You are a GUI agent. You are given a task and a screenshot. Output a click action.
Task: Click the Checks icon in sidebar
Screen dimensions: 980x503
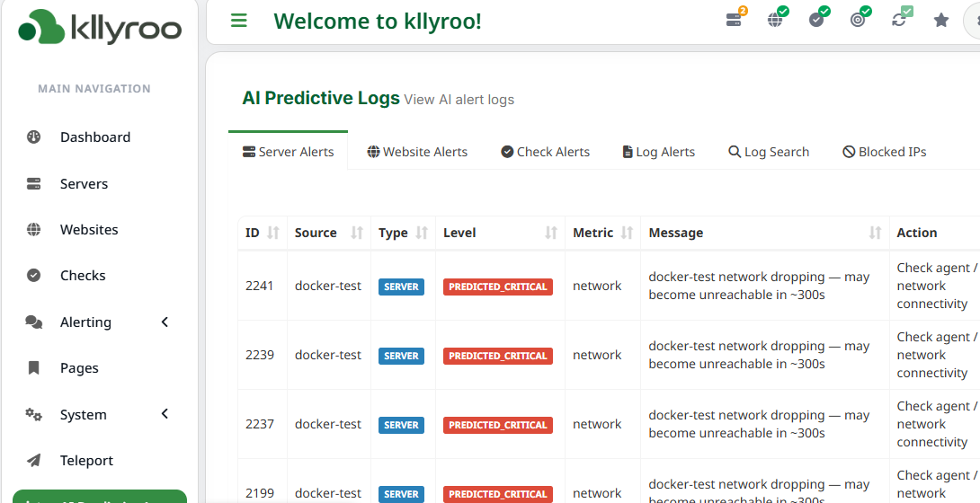pyautogui.click(x=34, y=275)
